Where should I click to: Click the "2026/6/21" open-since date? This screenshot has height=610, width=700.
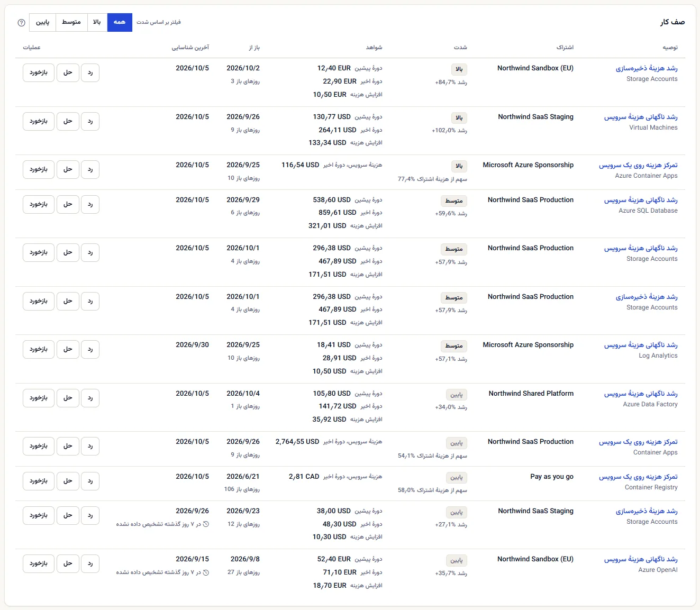tap(243, 477)
